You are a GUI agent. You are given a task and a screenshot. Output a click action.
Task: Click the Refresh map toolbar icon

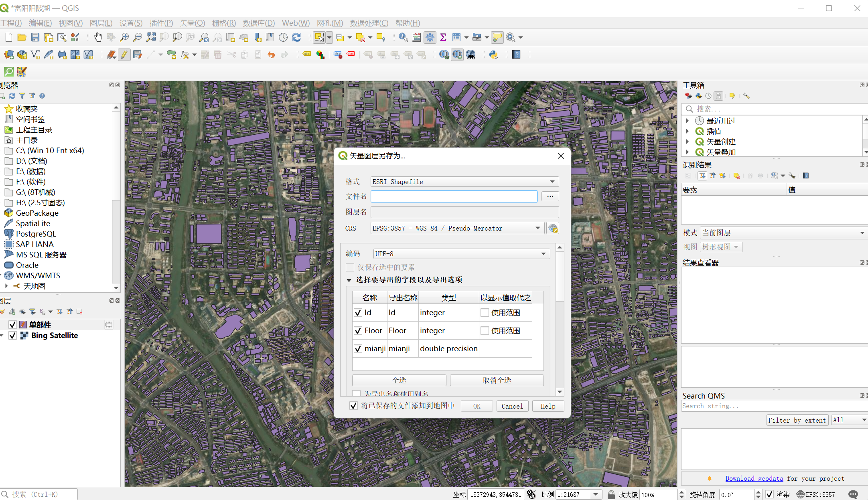click(296, 37)
